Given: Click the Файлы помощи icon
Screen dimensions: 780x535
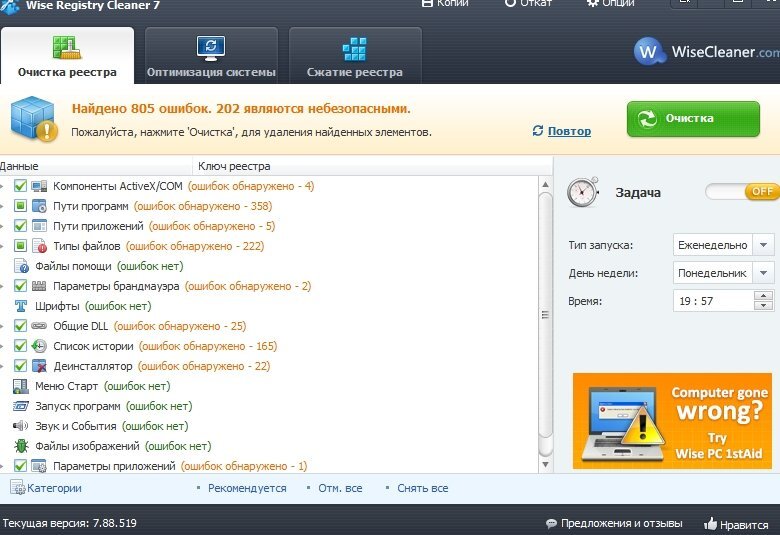Looking at the screenshot, I should pyautogui.click(x=21, y=266).
